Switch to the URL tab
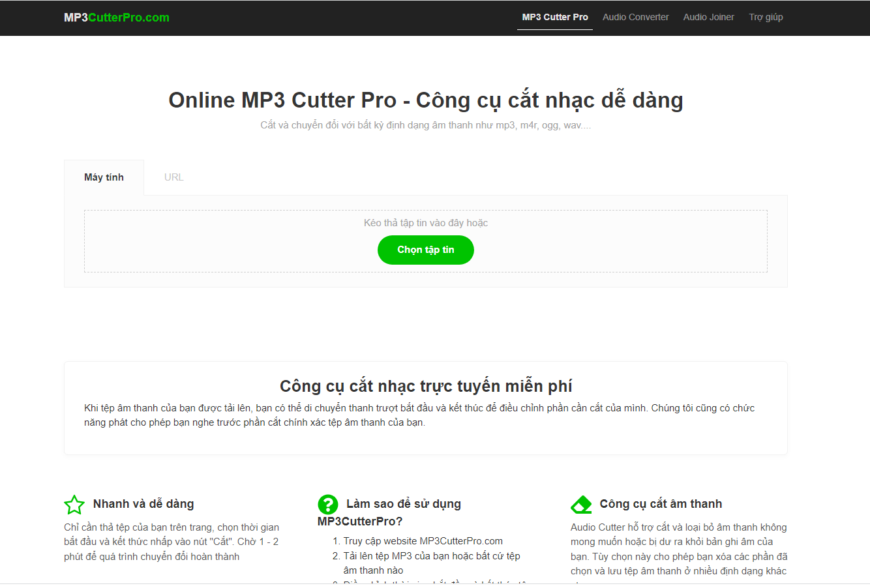Image resolution: width=870 pixels, height=588 pixels. (174, 177)
